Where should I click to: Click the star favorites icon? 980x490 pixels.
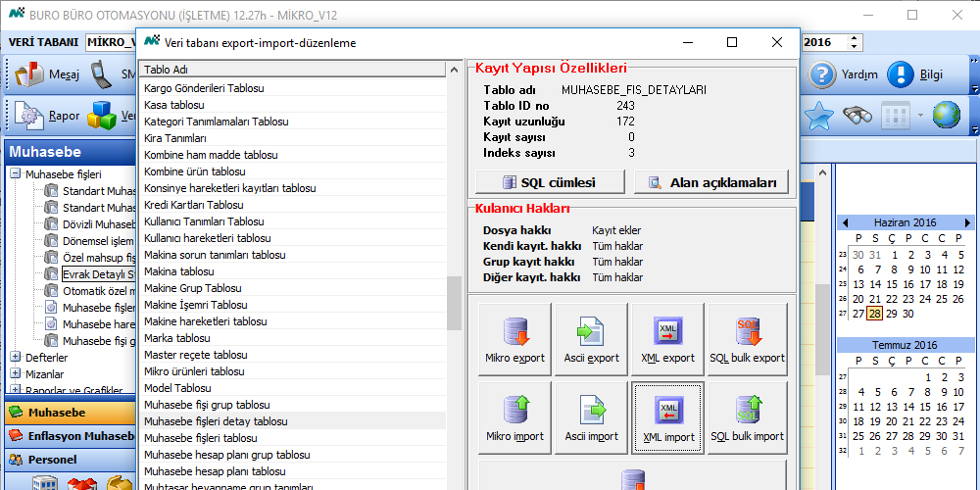pos(818,116)
